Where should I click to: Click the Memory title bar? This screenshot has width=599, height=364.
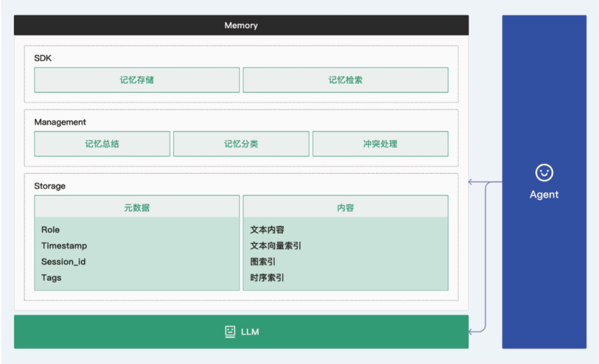click(241, 25)
